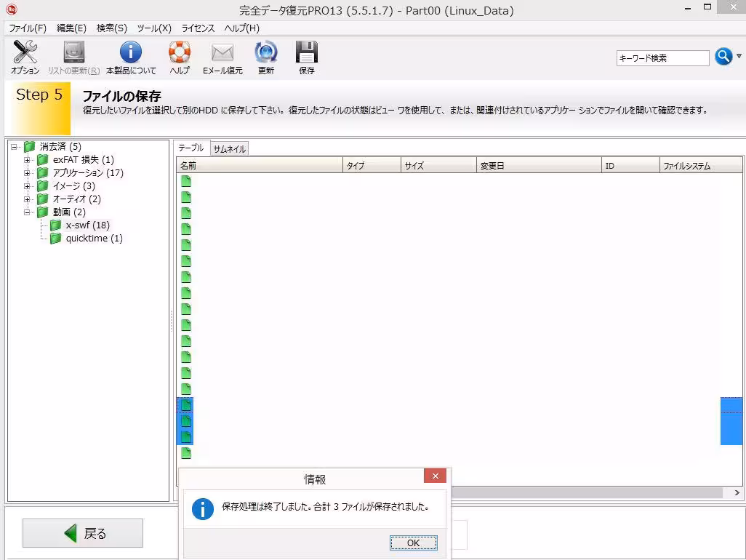Close the 情報 dialog with X
The image size is (746, 560).
[x=435, y=476]
